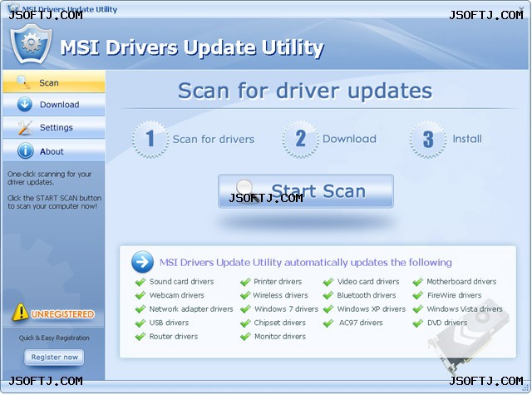Click the 'Webcam drivers' text
The image size is (532, 395).
tap(177, 295)
